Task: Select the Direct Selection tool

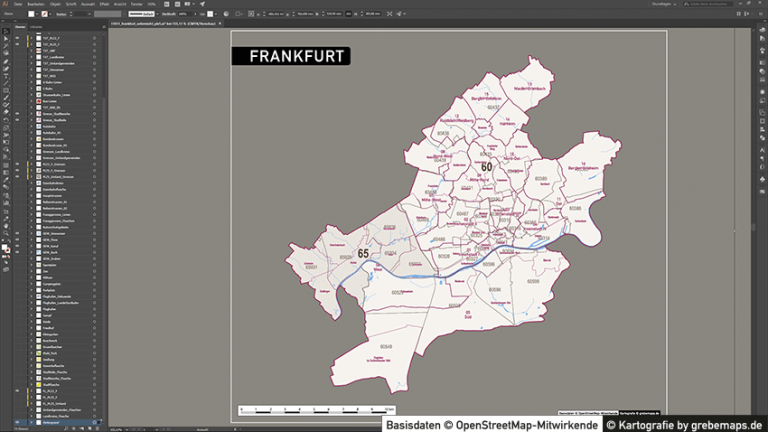Action: (x=6, y=39)
